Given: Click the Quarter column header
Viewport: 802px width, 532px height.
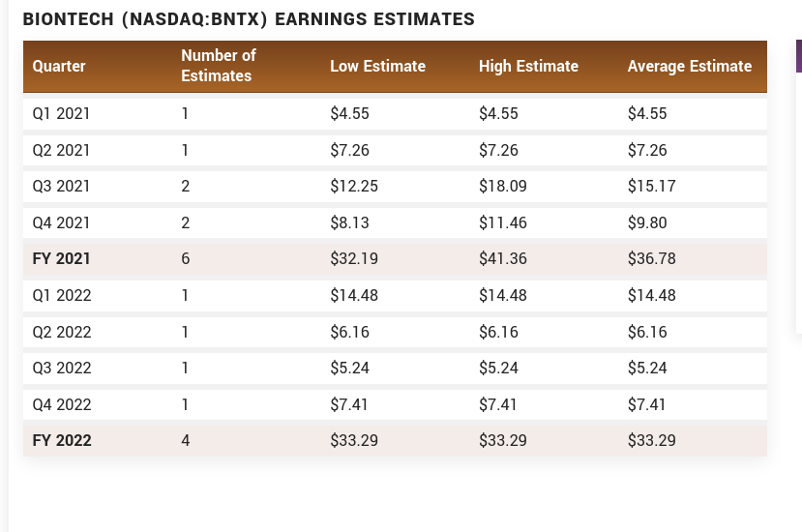Looking at the screenshot, I should [59, 67].
